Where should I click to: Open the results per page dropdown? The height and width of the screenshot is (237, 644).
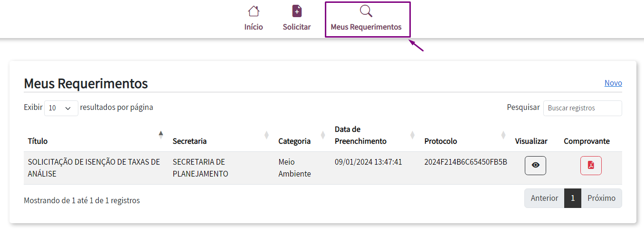click(61, 108)
